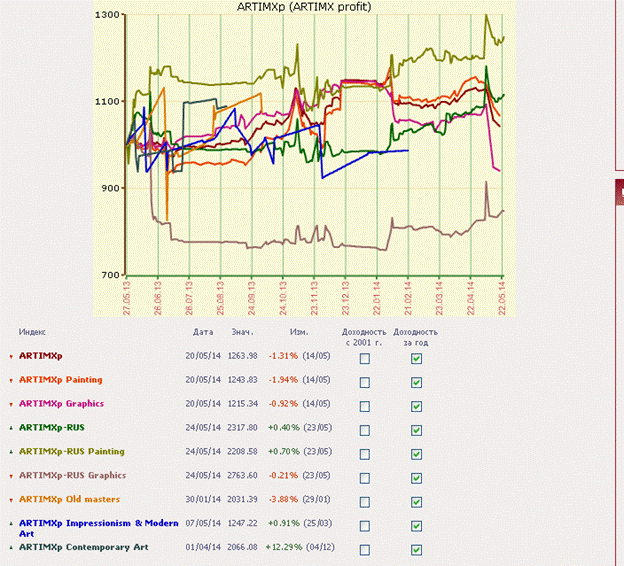Image resolution: width=624 pixels, height=566 pixels.
Task: Enable 'since 2001' checkbox for ARTIMXp Graphics
Action: pos(365,406)
